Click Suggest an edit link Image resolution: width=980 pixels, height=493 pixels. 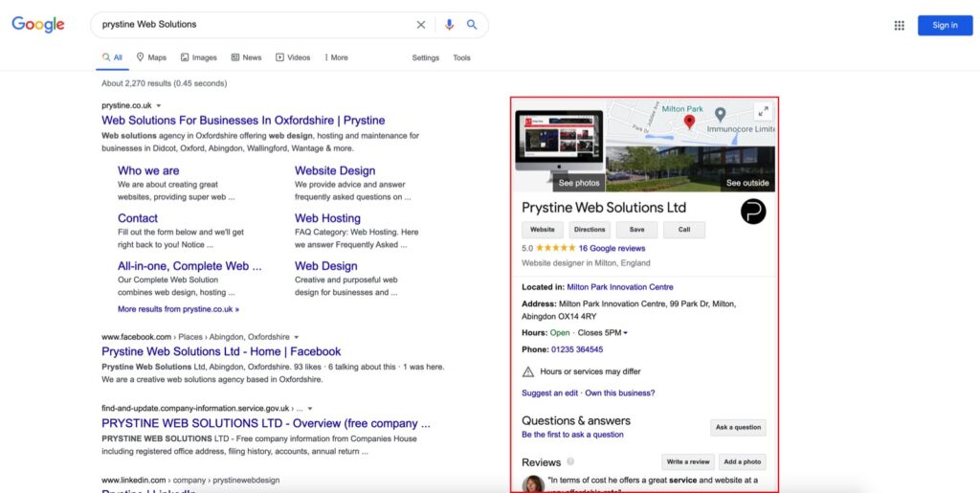[x=550, y=393]
